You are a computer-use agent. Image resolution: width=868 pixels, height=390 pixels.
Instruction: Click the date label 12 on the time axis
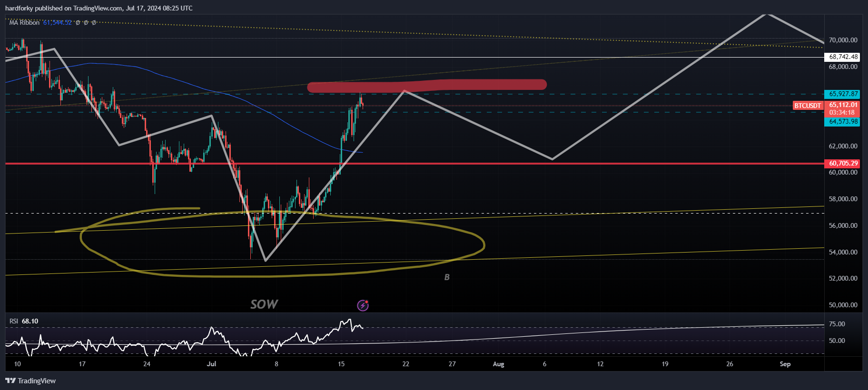tap(600, 364)
